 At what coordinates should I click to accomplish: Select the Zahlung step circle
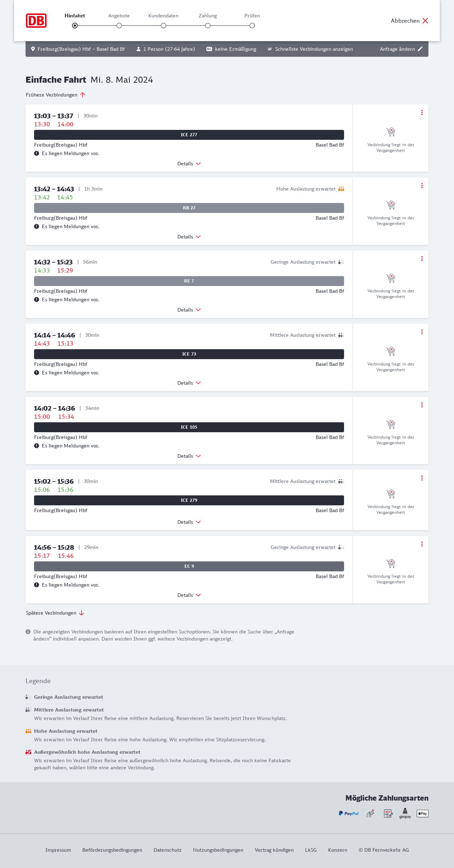click(x=208, y=26)
